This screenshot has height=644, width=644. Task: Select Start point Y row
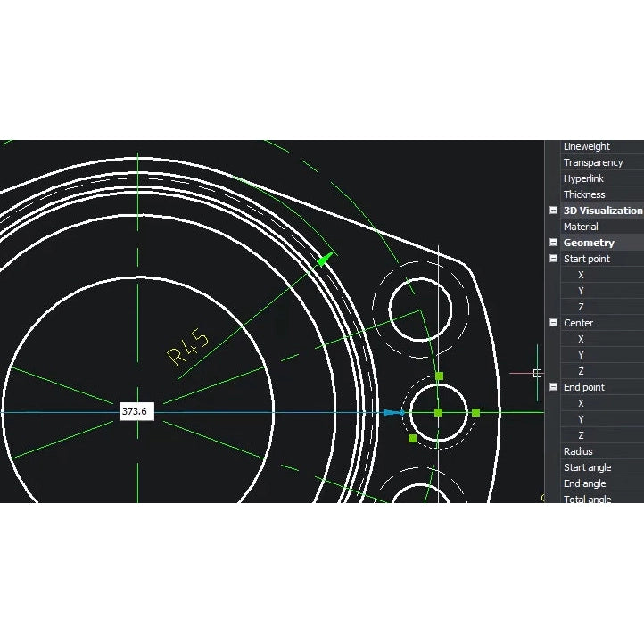click(602, 291)
